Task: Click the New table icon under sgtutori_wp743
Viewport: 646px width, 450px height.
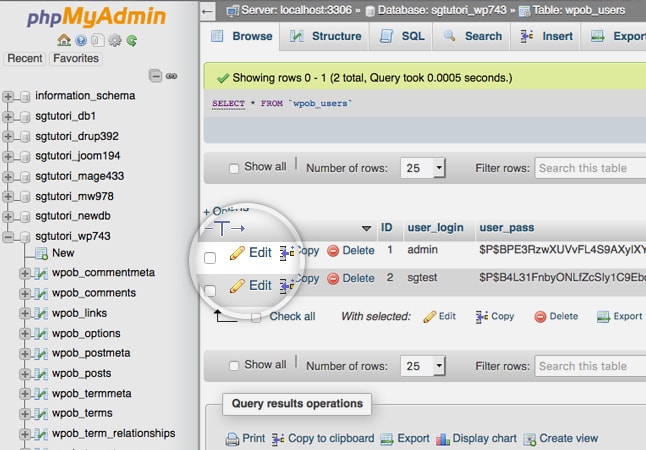Action: (x=41, y=253)
